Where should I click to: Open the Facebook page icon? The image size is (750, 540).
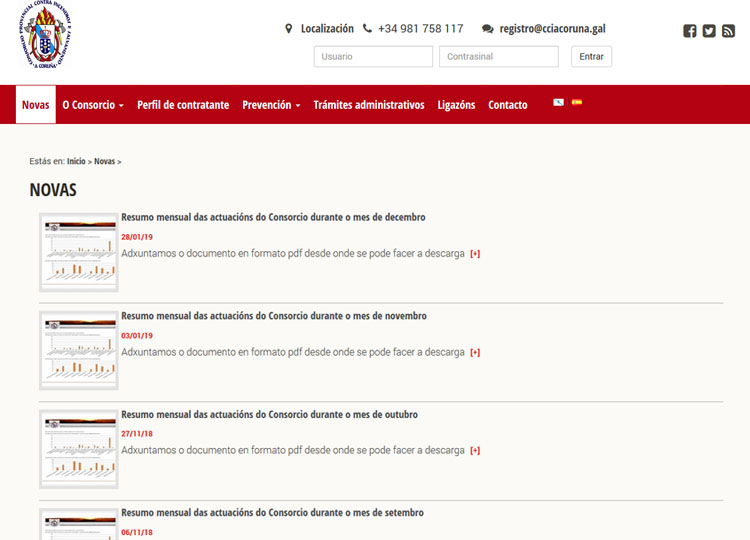point(689,31)
